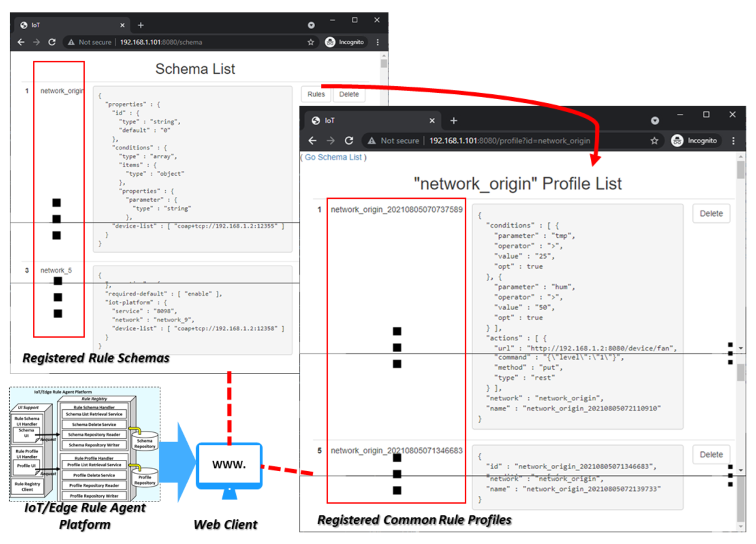Click Delete button for network_origin schema

(x=349, y=94)
